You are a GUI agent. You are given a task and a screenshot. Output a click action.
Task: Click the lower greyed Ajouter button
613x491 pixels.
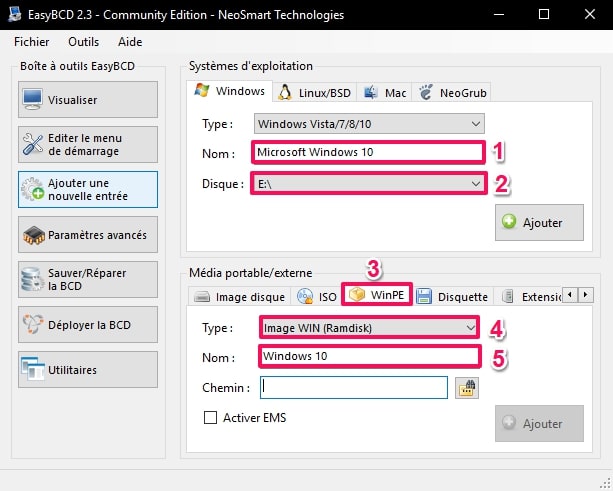click(x=539, y=424)
